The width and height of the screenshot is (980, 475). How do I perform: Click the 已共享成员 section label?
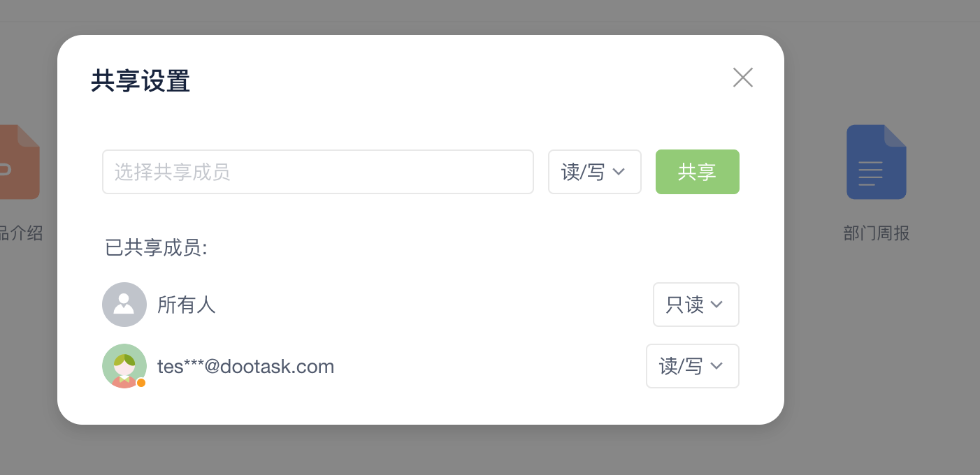pyautogui.click(x=154, y=248)
